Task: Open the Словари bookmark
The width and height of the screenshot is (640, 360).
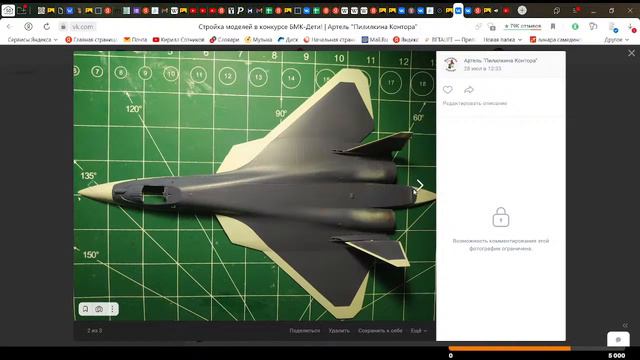Action: tap(224, 40)
